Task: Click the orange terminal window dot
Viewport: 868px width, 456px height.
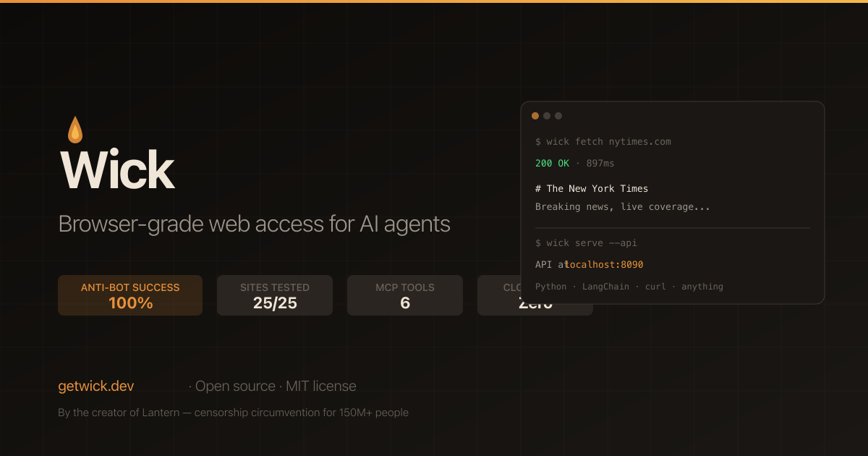Action: (535, 116)
